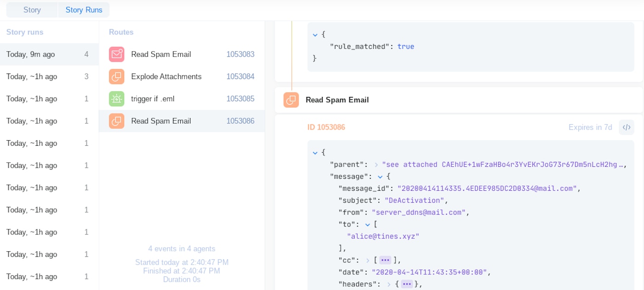Expand the collapsed headers object ellipsis
This screenshot has width=644, height=290.
point(407,284)
